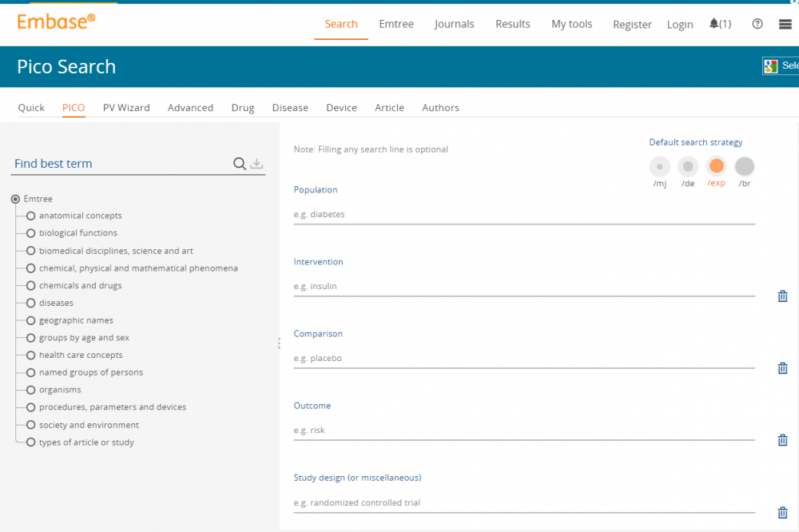This screenshot has width=799, height=532.
Task: Select the /de search strategy
Action: (688, 167)
